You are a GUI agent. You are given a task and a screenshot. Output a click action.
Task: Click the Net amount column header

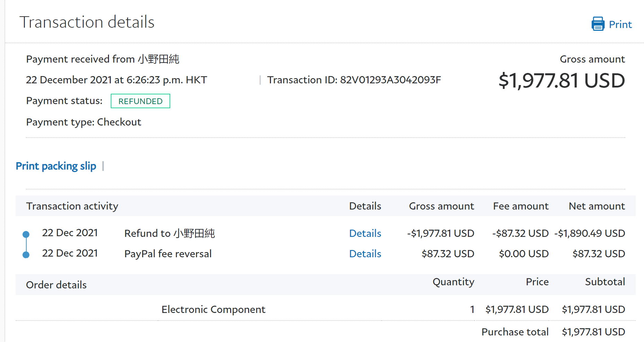point(597,206)
